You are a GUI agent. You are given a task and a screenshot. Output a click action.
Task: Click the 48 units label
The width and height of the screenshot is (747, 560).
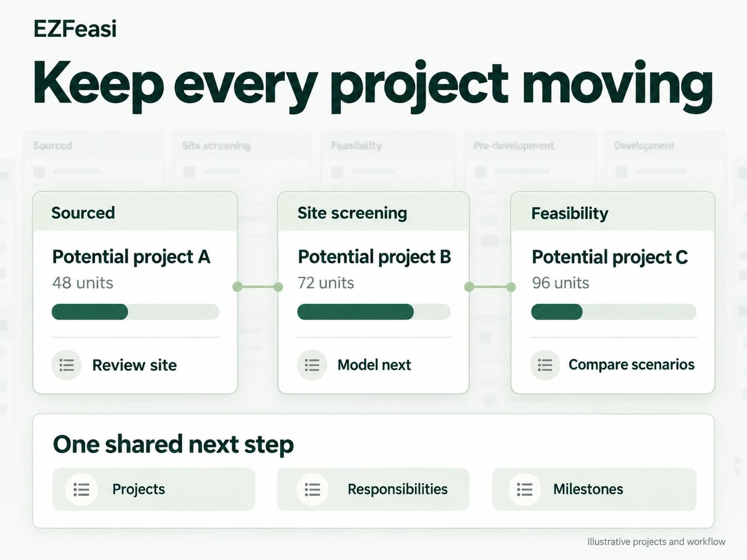tap(83, 283)
